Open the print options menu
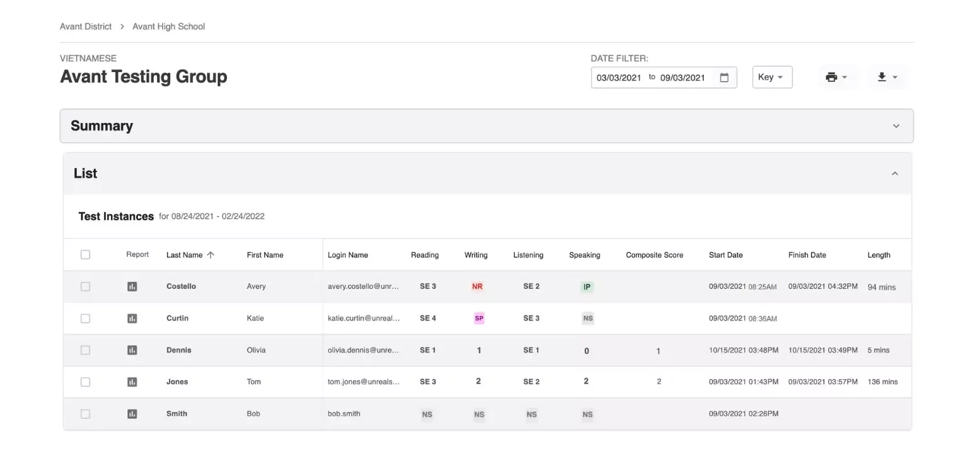This screenshot has width=980, height=475. click(836, 77)
